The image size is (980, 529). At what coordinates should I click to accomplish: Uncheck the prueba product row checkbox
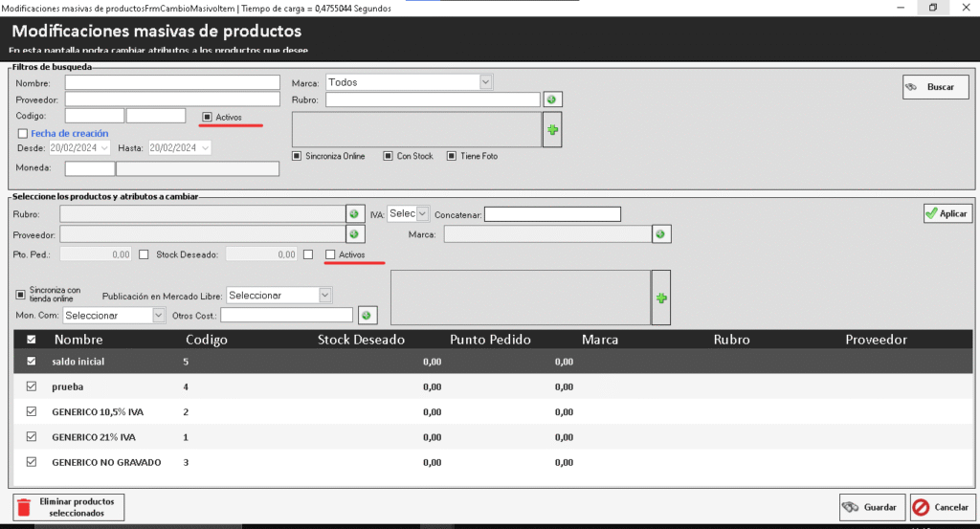pyautogui.click(x=32, y=386)
